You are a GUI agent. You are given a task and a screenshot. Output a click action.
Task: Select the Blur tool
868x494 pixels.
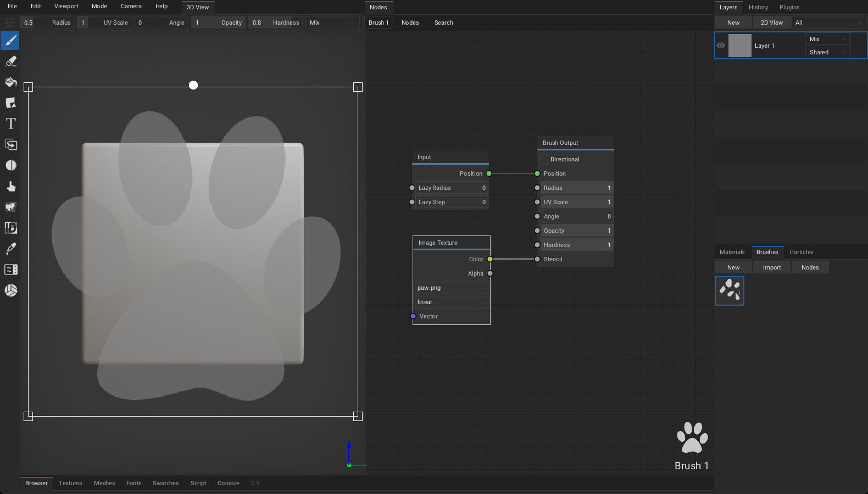(x=10, y=166)
